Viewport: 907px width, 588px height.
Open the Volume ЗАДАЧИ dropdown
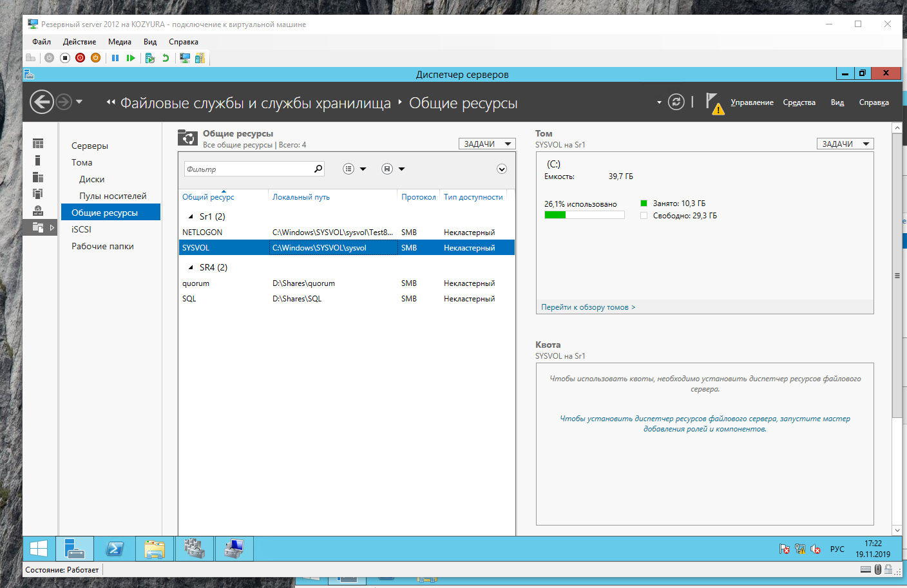click(845, 144)
